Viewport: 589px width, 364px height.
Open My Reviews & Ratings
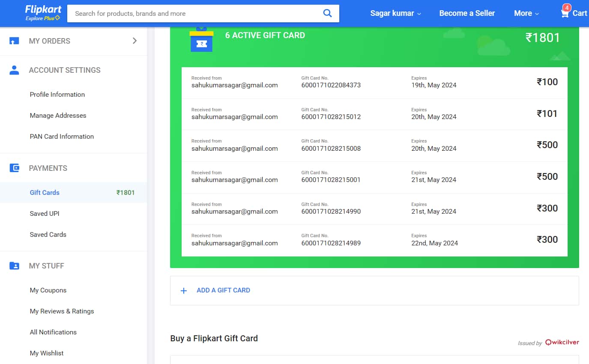coord(62,311)
